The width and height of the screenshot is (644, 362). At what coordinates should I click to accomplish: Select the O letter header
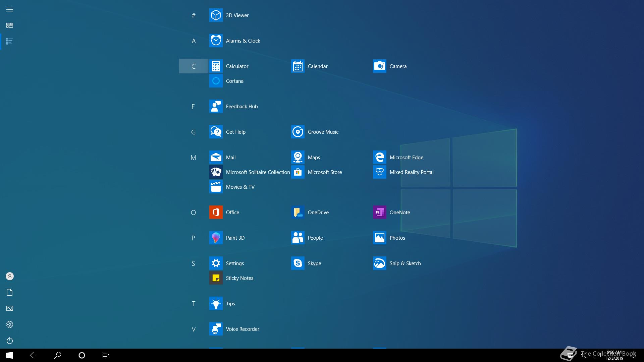(194, 212)
